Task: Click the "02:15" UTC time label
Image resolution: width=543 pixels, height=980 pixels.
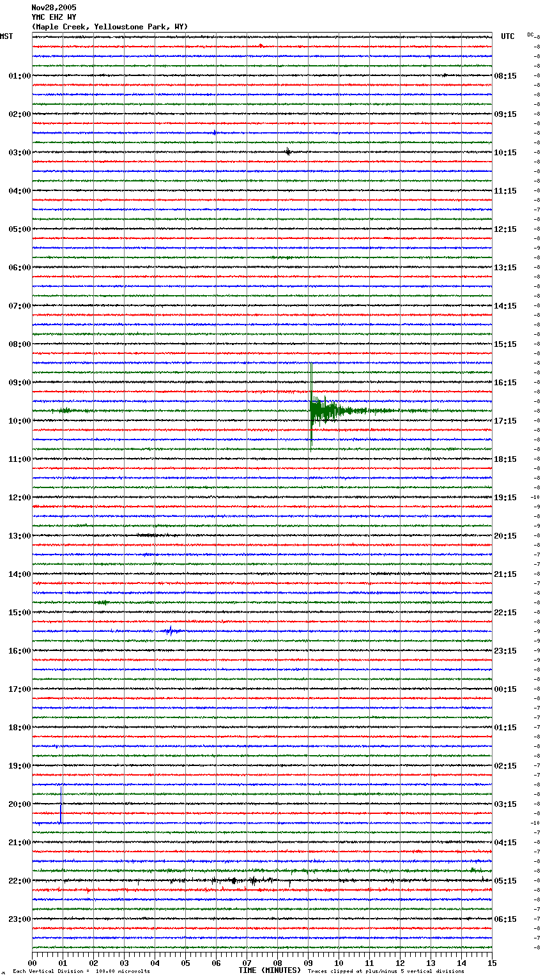Action: click(x=505, y=766)
